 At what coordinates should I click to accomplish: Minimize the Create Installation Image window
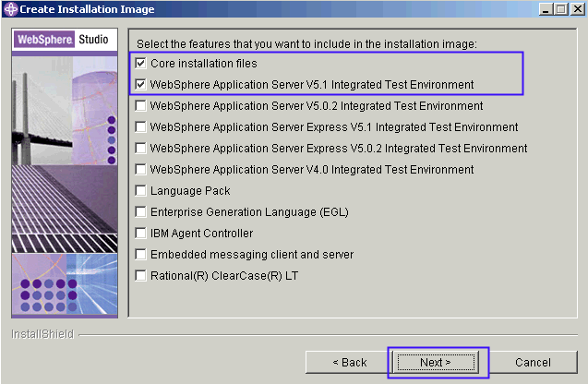coord(546,9)
